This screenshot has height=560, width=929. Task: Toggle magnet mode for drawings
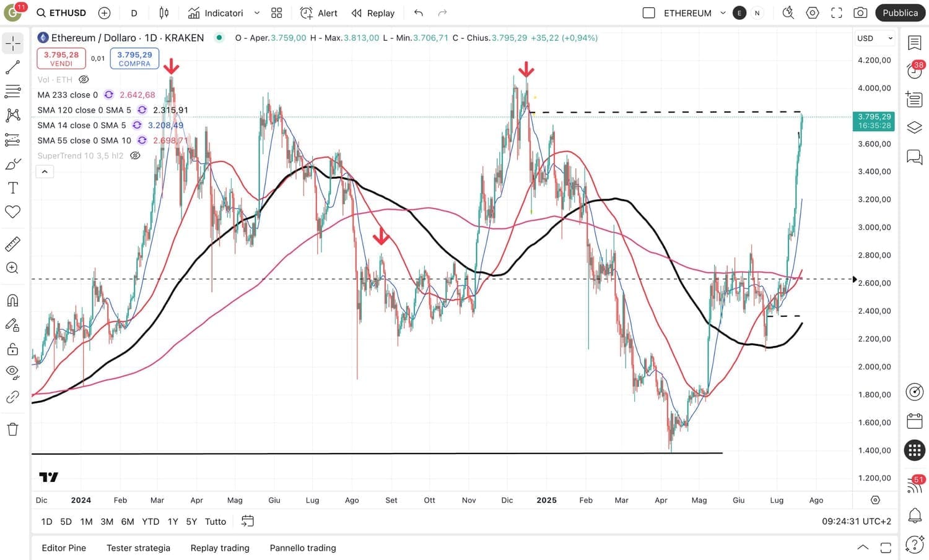tap(13, 301)
